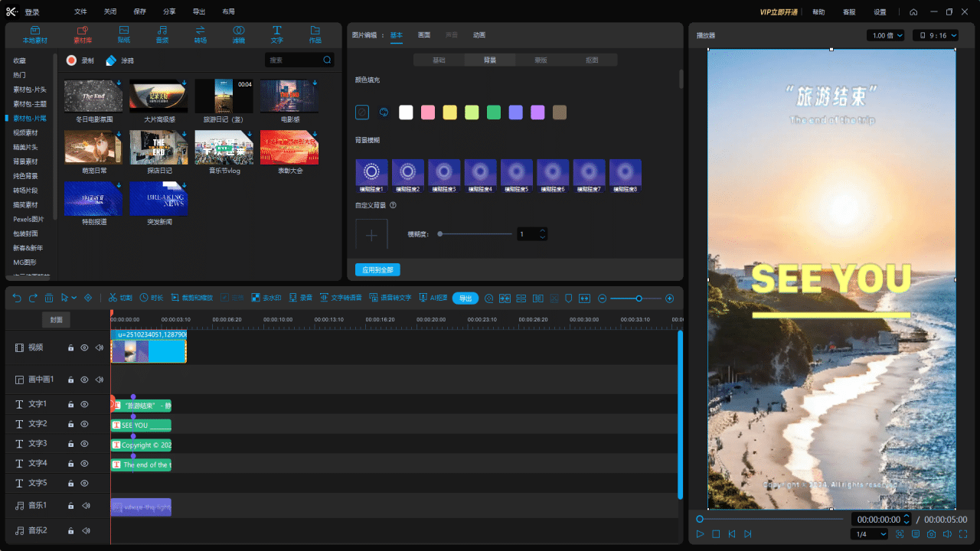Click the delete trash icon in timeline toolbar

49,298
